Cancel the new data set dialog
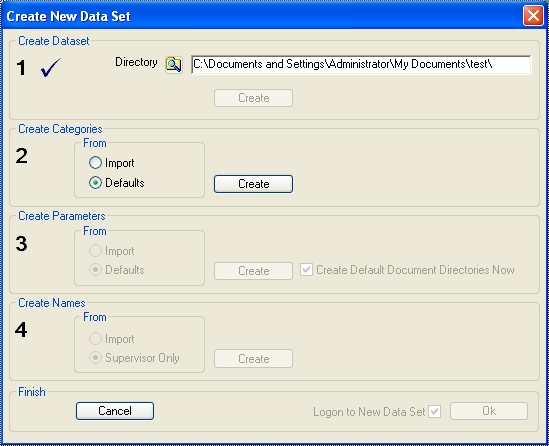Image resolution: width=549 pixels, height=446 pixels. [115, 411]
